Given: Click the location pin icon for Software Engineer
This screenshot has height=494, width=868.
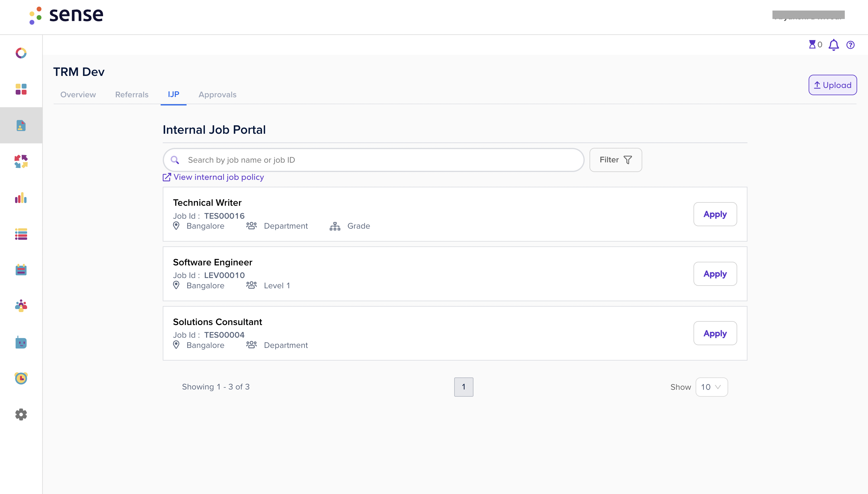Looking at the screenshot, I should pyautogui.click(x=176, y=285).
